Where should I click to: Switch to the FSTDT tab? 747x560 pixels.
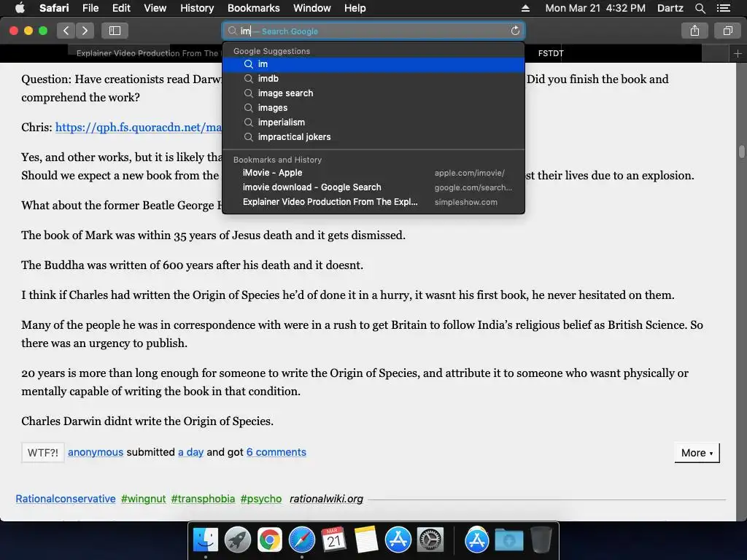point(551,53)
